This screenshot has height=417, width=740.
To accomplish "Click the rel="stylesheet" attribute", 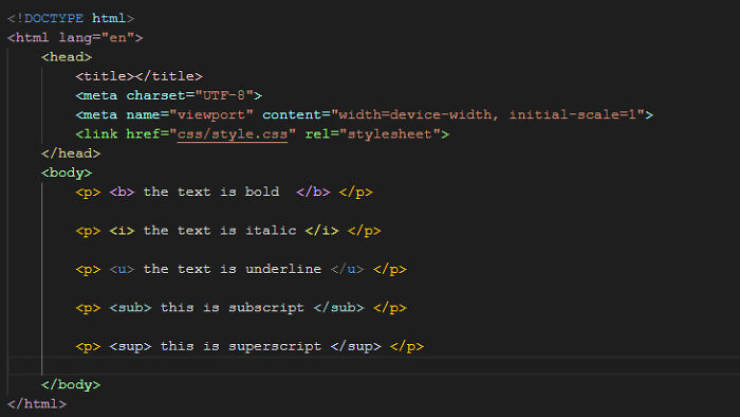I will point(373,134).
